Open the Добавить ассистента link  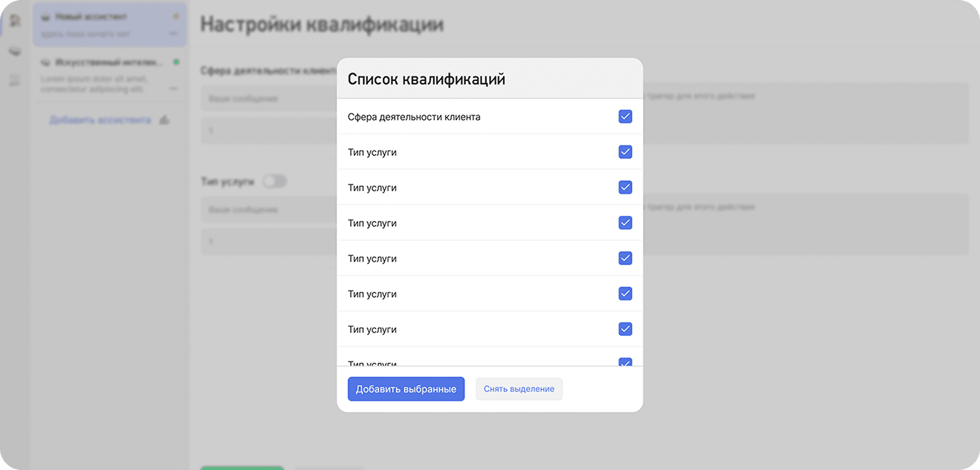[x=100, y=120]
